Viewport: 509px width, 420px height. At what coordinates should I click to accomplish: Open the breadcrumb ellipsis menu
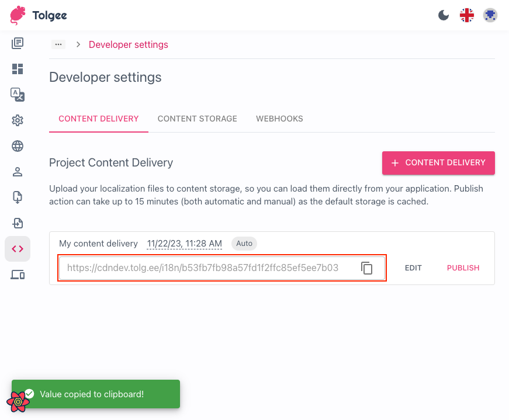tap(58, 44)
